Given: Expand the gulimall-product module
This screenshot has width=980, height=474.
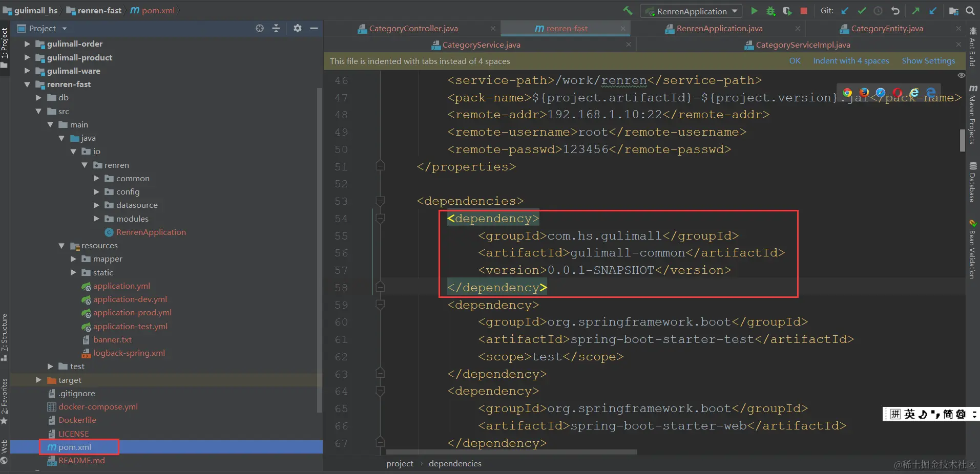Looking at the screenshot, I should [x=27, y=57].
